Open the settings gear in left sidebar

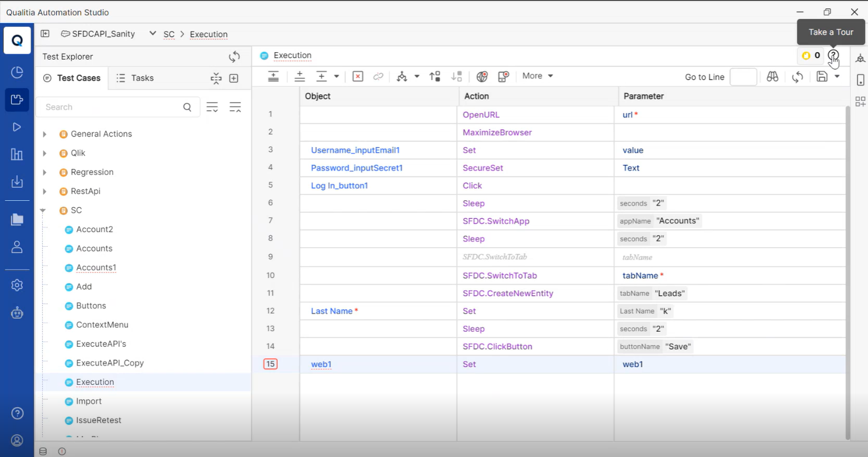(x=17, y=285)
